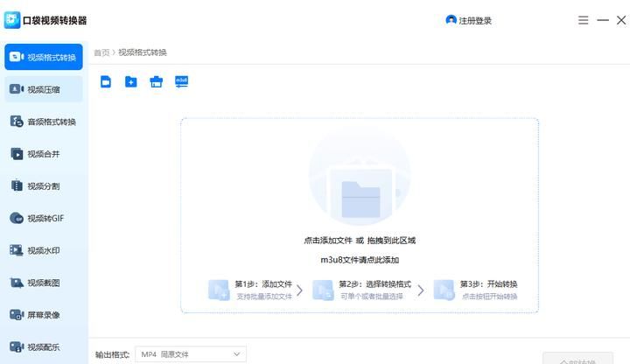
Task: Click the output format dropdown arrow
Action: point(236,354)
